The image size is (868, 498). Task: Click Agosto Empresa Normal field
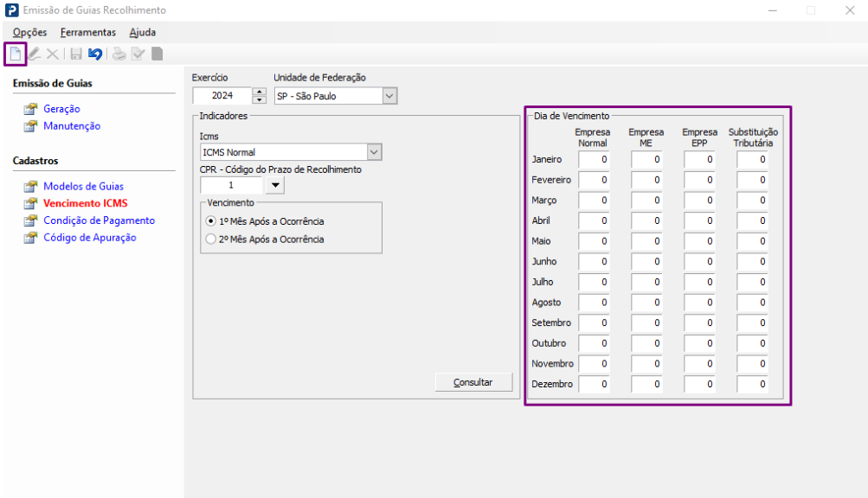pyautogui.click(x=594, y=303)
